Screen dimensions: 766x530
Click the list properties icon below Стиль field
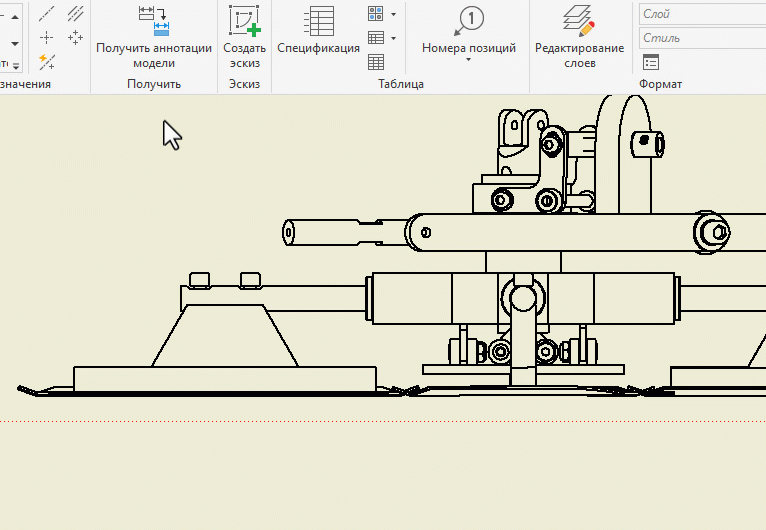[x=651, y=62]
